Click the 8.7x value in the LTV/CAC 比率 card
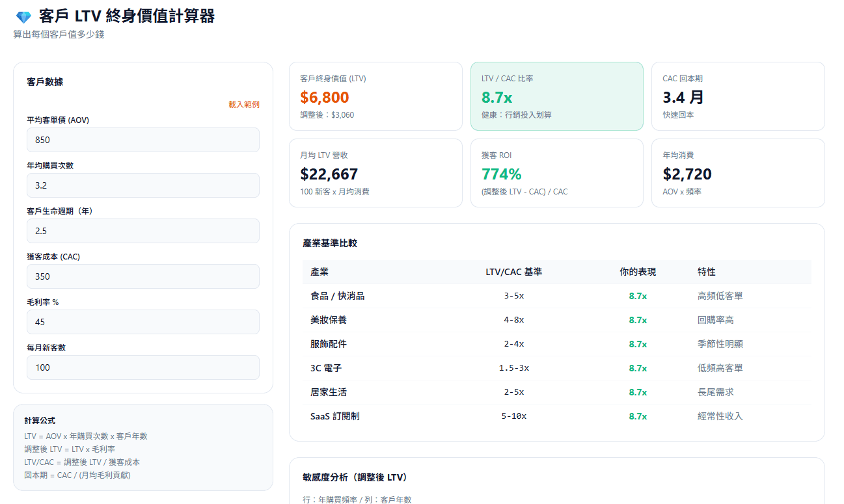The width and height of the screenshot is (844, 504). pos(497,98)
